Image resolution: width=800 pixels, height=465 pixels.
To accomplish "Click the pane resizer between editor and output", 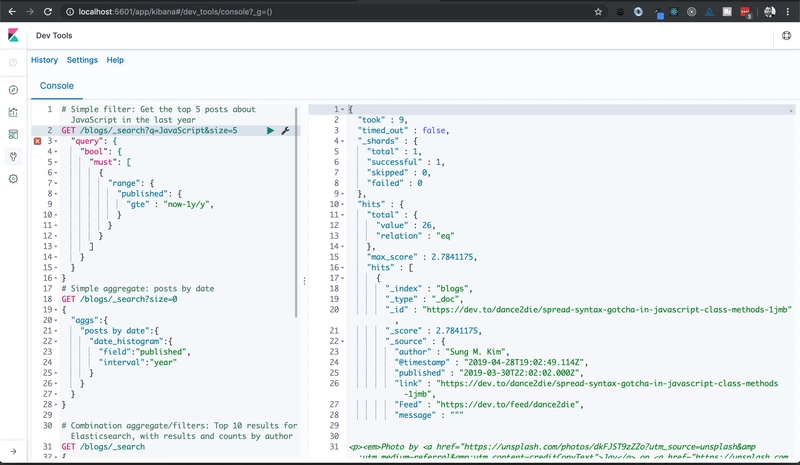I will 304,281.
